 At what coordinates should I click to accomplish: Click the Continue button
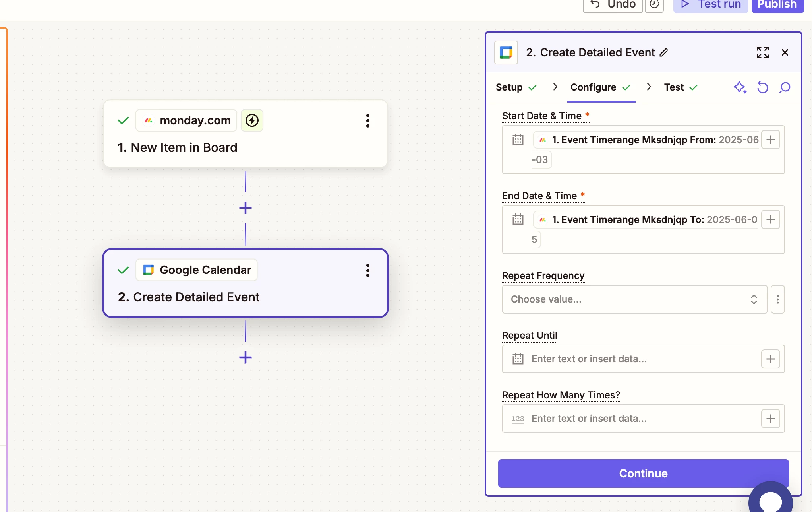coord(644,473)
